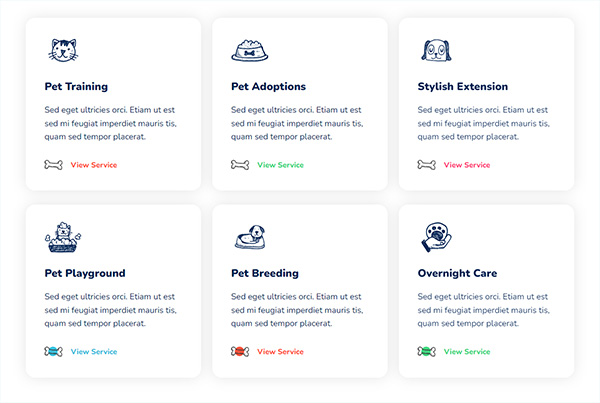The width and height of the screenshot is (600, 403).
Task: Click the dog on bed icon
Action: click(x=249, y=237)
